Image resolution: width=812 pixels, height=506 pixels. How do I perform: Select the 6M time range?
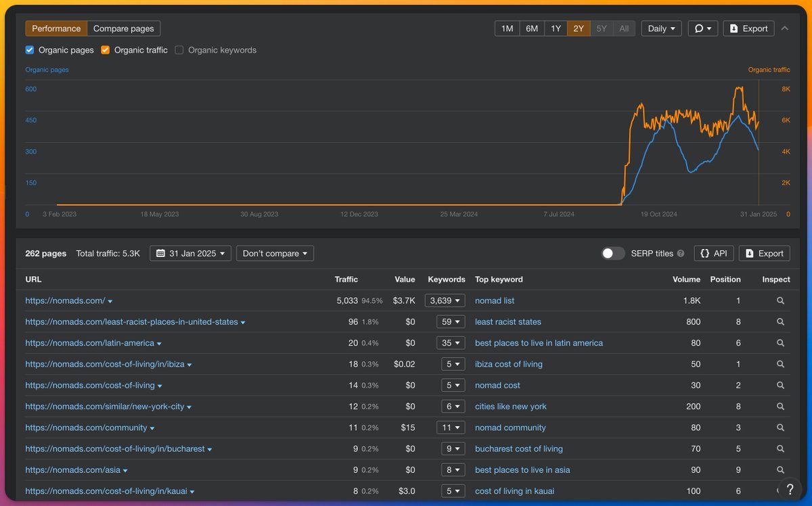coord(532,28)
